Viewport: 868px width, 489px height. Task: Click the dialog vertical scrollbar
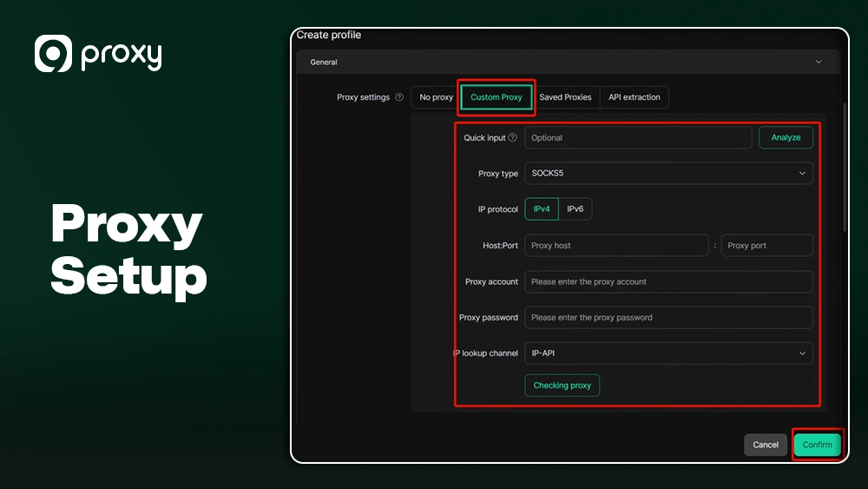[845, 168]
